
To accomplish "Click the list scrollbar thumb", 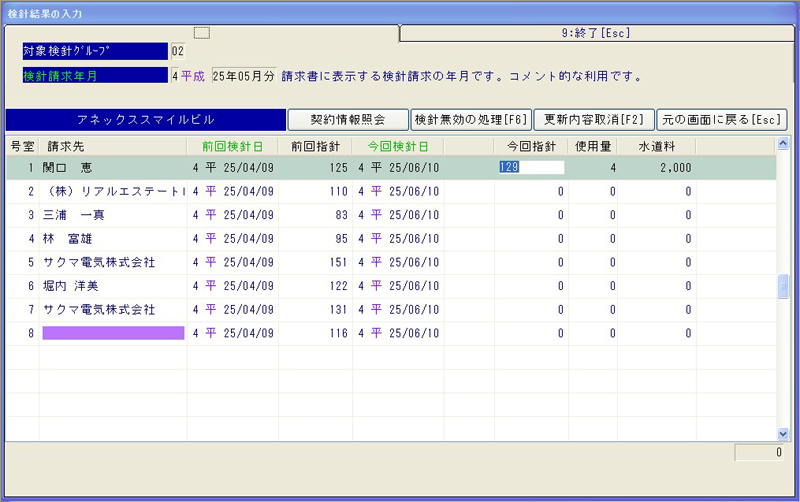I will coord(783,287).
